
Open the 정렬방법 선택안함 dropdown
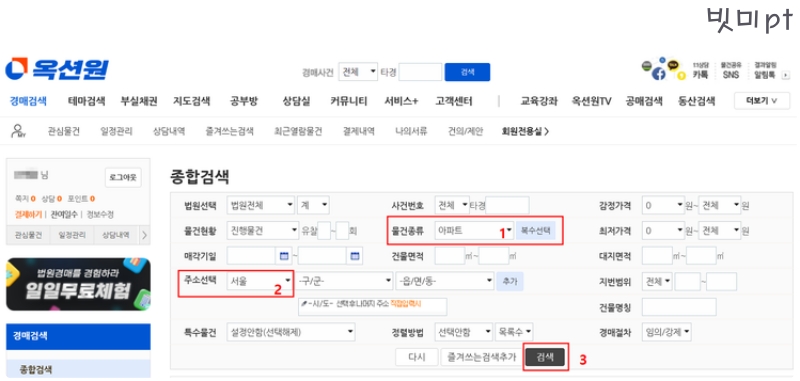(464, 333)
